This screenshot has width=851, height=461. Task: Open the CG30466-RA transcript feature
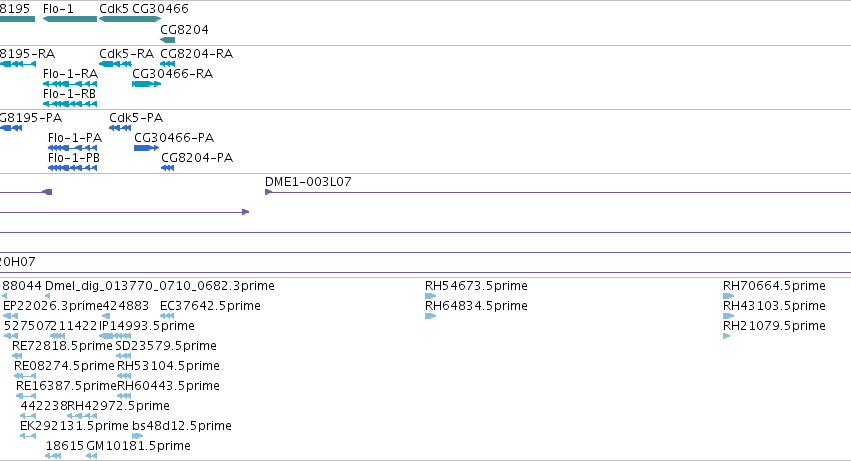(x=147, y=84)
